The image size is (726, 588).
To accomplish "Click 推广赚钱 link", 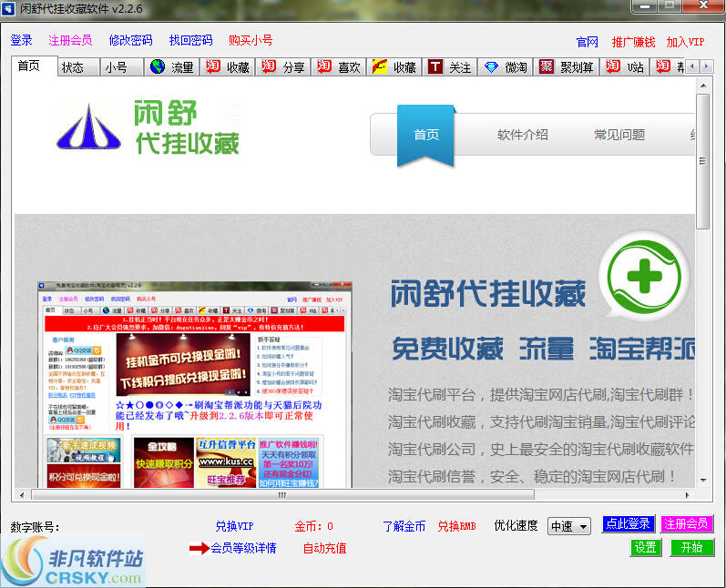I will click(633, 42).
